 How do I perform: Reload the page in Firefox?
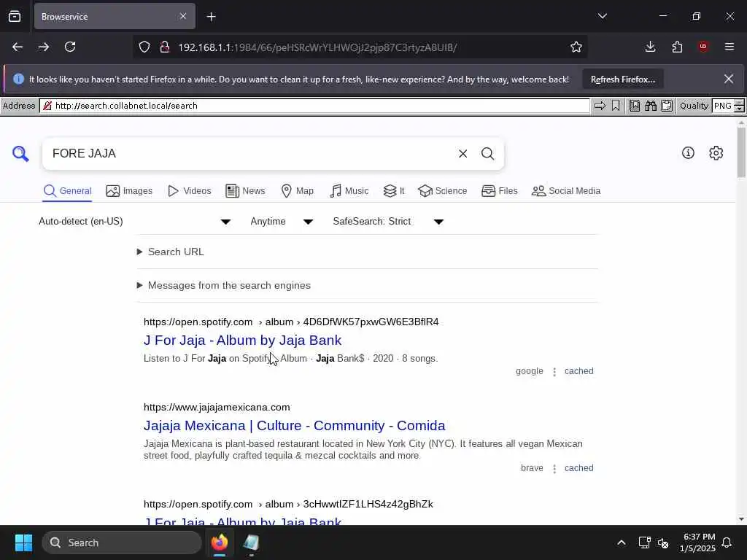point(70,47)
